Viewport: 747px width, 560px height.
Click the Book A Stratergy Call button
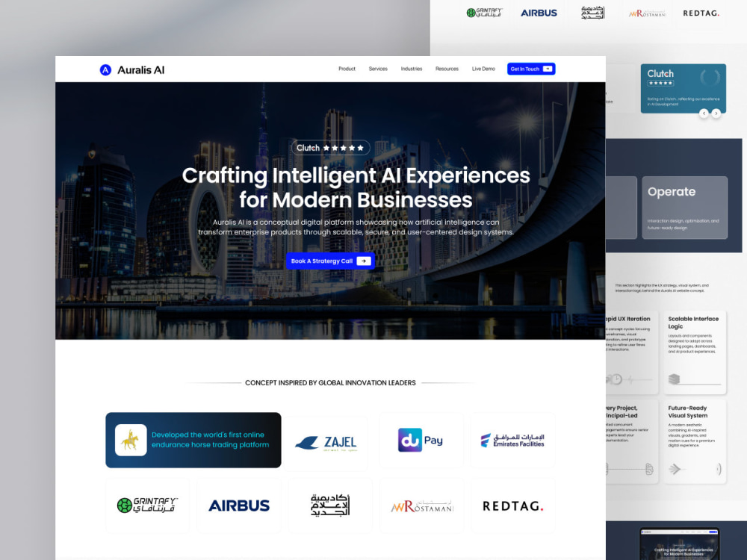(x=330, y=261)
